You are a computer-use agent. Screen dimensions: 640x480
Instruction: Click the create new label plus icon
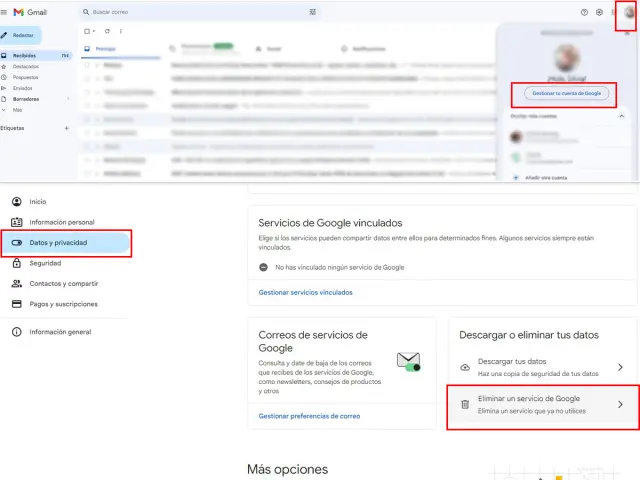(67, 128)
